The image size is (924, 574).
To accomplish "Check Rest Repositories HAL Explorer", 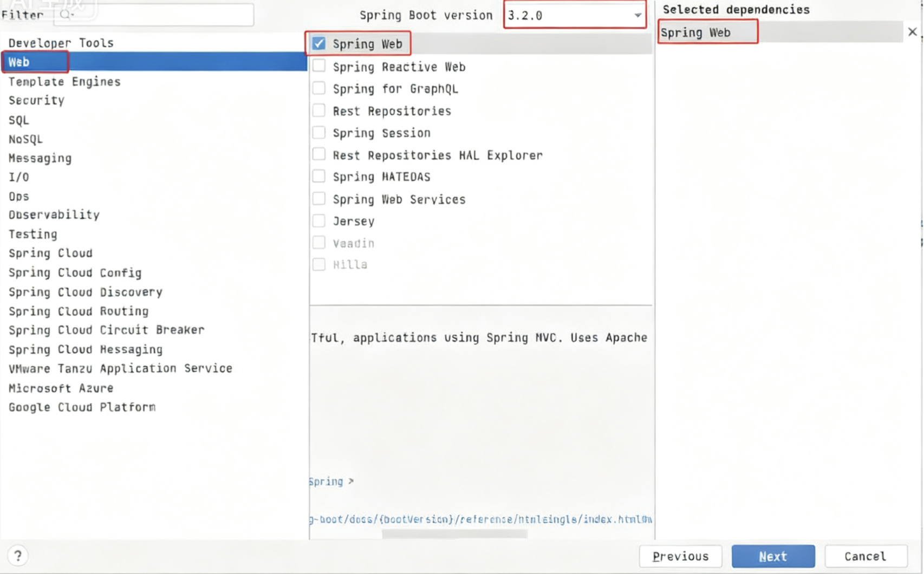I will (x=319, y=155).
